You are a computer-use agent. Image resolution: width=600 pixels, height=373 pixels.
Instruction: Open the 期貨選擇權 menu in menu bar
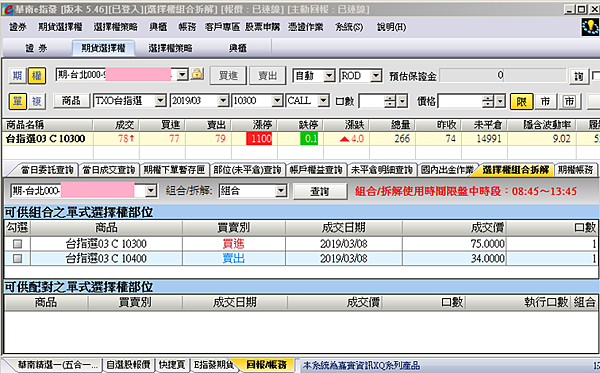click(x=60, y=27)
